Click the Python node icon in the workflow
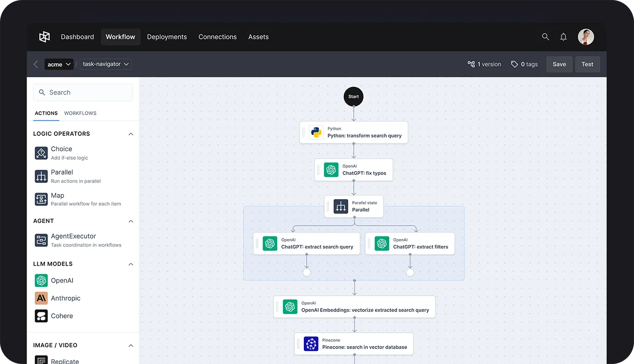The width and height of the screenshot is (634, 364). pyautogui.click(x=316, y=132)
